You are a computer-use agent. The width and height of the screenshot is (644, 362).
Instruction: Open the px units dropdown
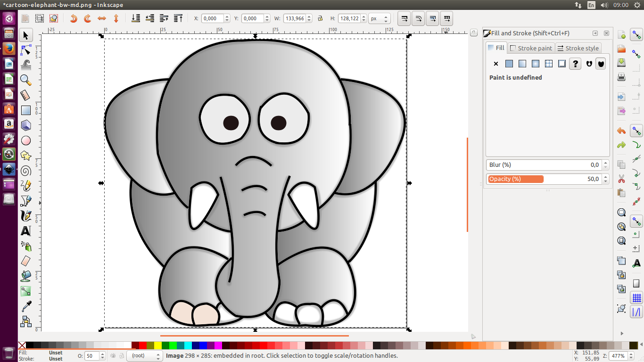[380, 18]
